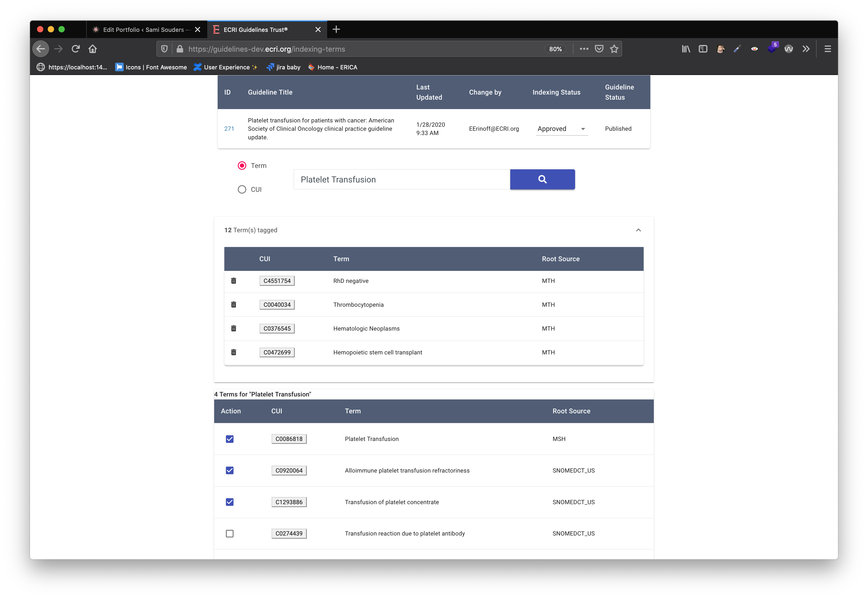This screenshot has width=868, height=599.
Task: Expand the browser toolbar overflow chevron
Action: pos(806,49)
